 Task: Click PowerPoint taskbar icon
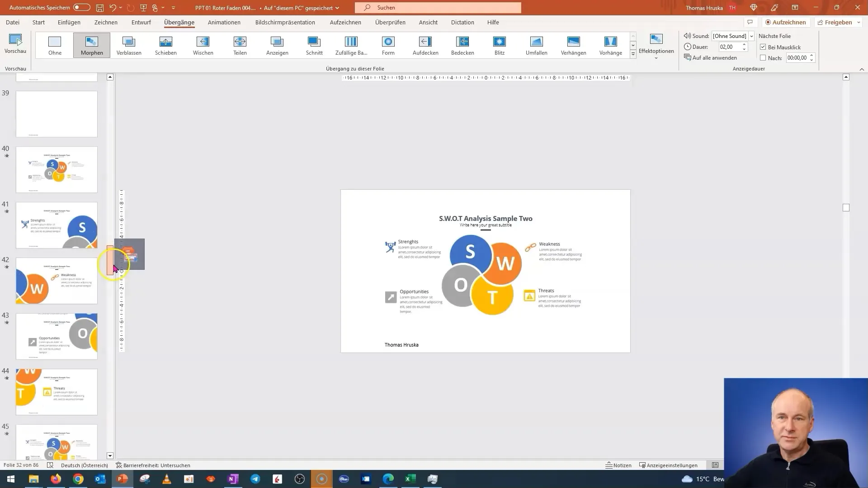(123, 479)
